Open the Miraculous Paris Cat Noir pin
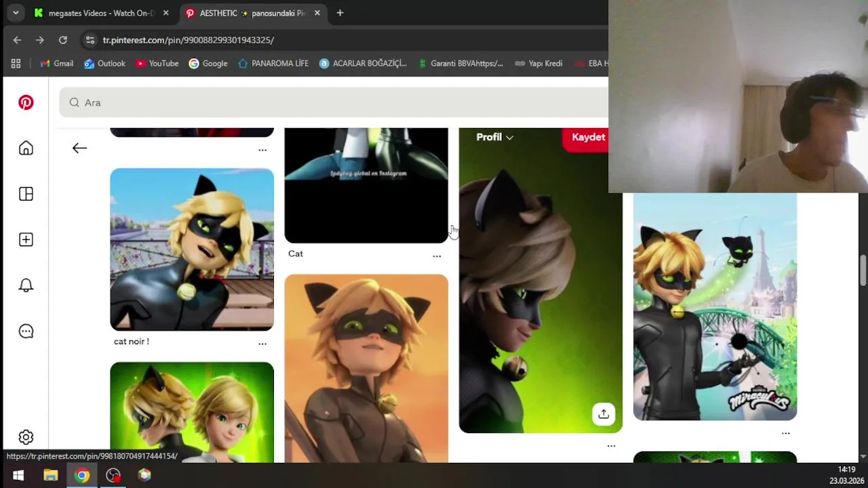 click(x=715, y=306)
